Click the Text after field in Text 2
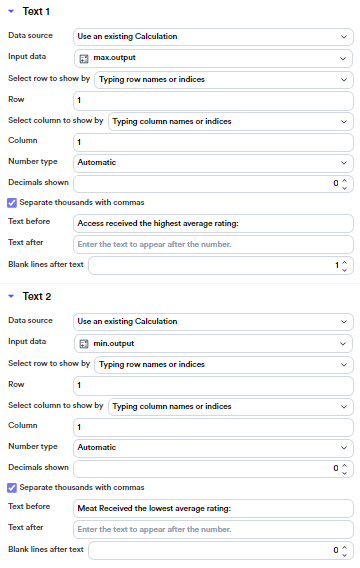360x568 pixels. tap(213, 530)
